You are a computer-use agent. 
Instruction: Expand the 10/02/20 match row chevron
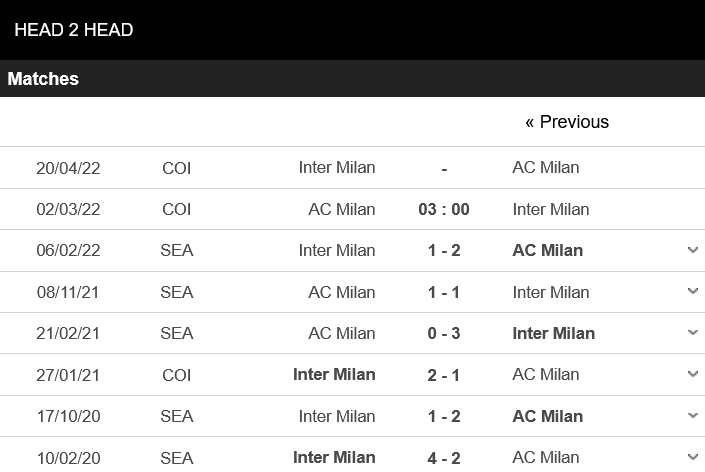[x=692, y=457]
